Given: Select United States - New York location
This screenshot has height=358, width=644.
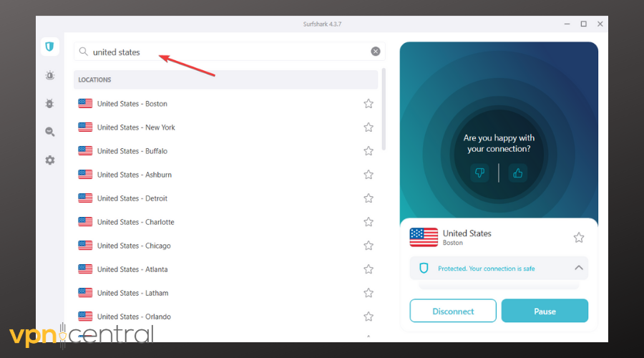Looking at the screenshot, I should click(x=225, y=127).
